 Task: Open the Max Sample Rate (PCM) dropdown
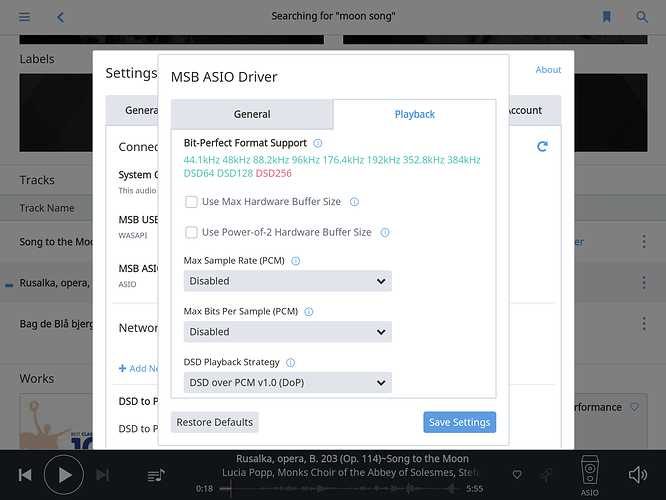(288, 281)
